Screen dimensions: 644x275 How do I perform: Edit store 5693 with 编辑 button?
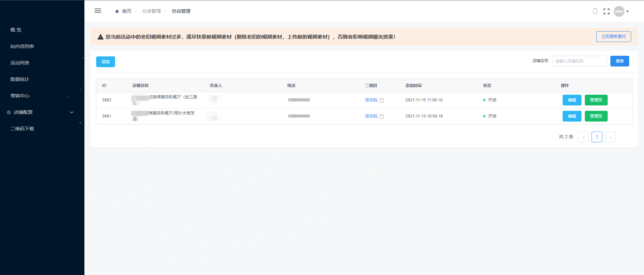[572, 100]
